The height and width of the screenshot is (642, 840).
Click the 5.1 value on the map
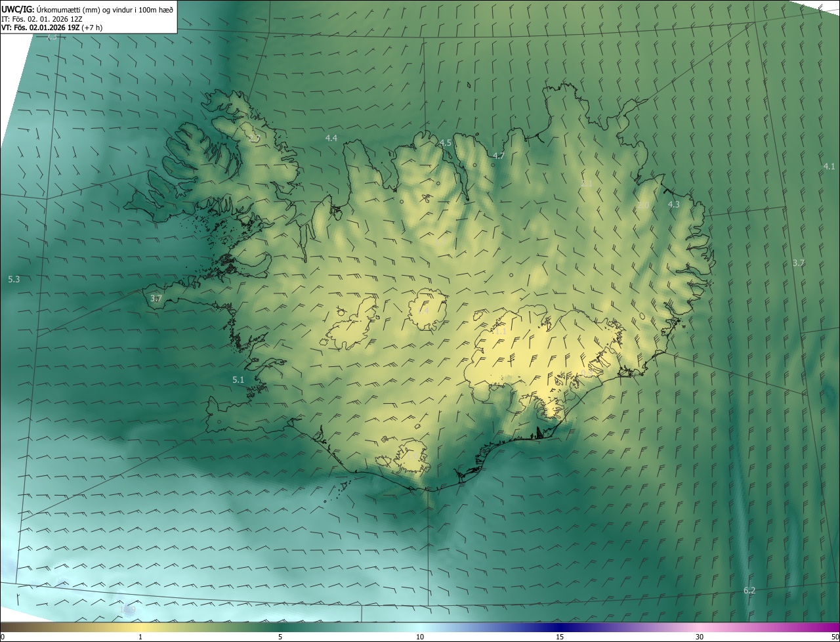point(238,380)
